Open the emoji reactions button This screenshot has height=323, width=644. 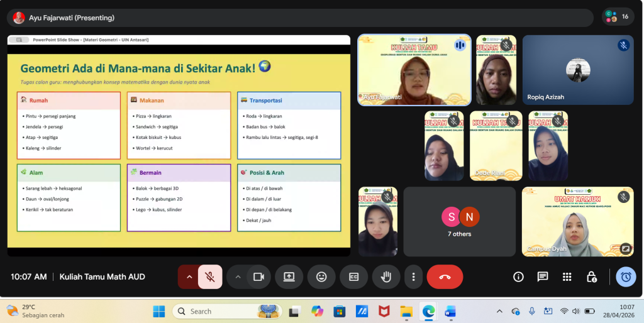coord(321,277)
